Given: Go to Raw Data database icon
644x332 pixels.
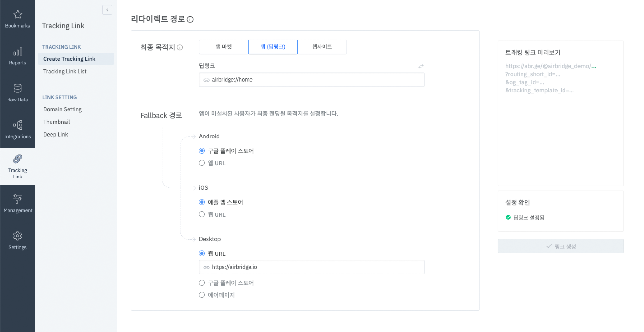Looking at the screenshot, I should (x=18, y=88).
